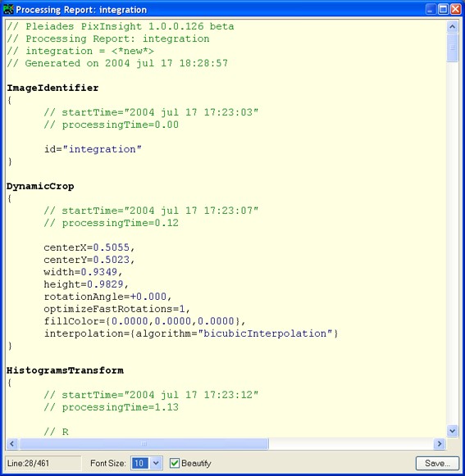
Task: Click the horizontal scrollbar right arrow
Action: 440,443
